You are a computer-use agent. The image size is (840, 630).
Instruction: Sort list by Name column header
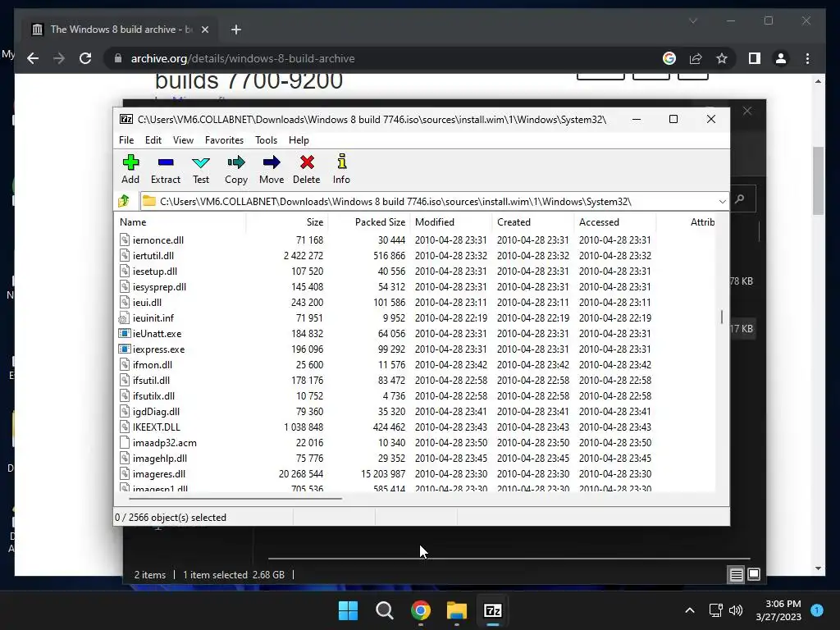pos(180,221)
